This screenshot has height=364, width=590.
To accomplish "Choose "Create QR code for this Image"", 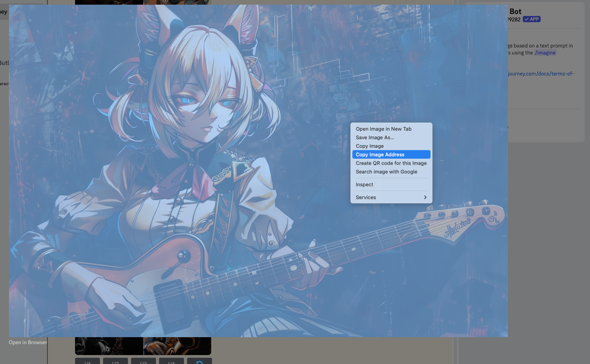I will pyautogui.click(x=391, y=163).
